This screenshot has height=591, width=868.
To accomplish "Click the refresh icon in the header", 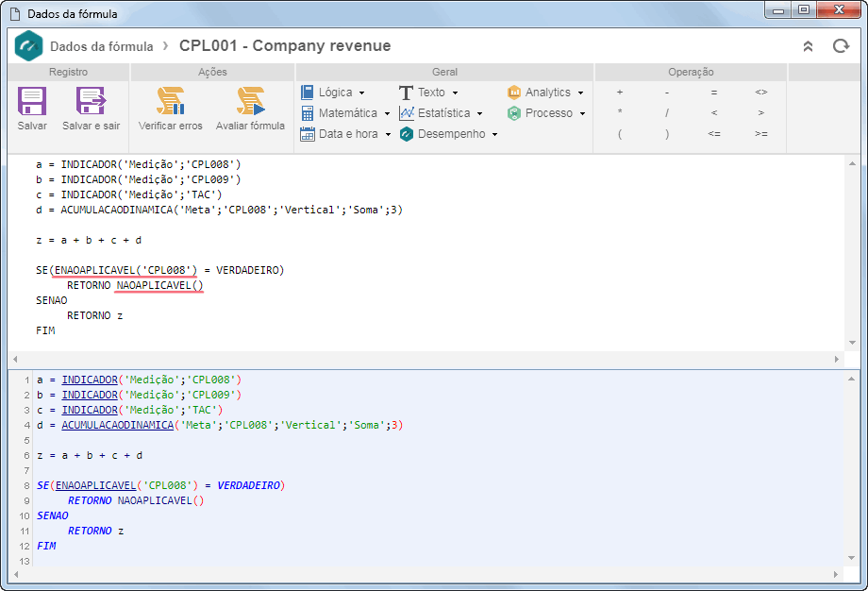I will pyautogui.click(x=841, y=46).
